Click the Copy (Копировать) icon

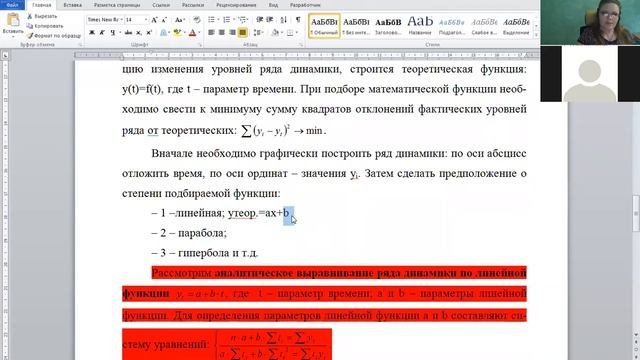click(29, 26)
